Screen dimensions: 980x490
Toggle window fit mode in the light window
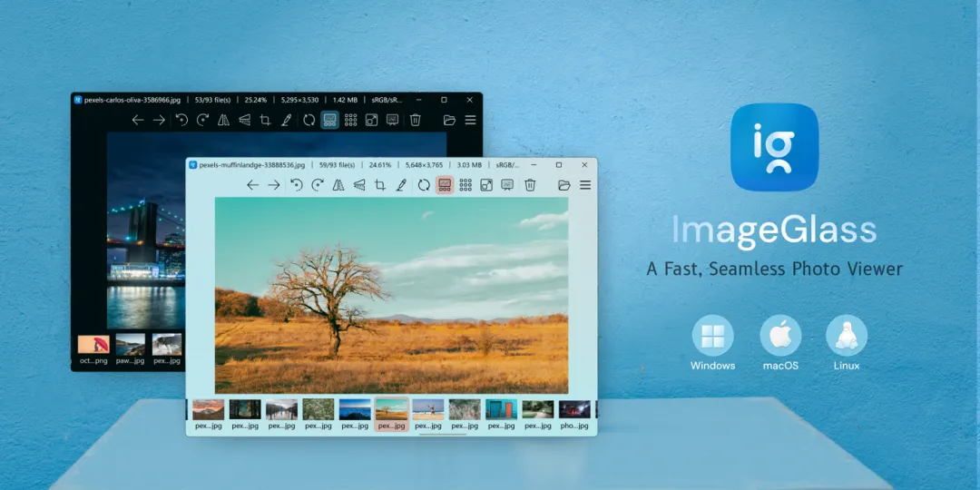pos(486,185)
